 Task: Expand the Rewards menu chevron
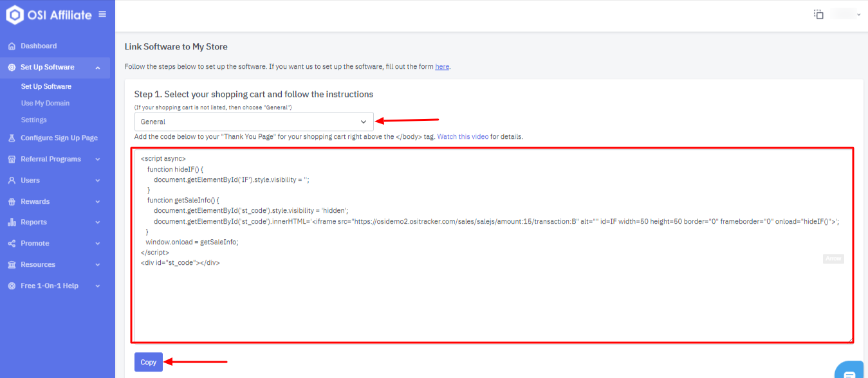click(x=98, y=202)
